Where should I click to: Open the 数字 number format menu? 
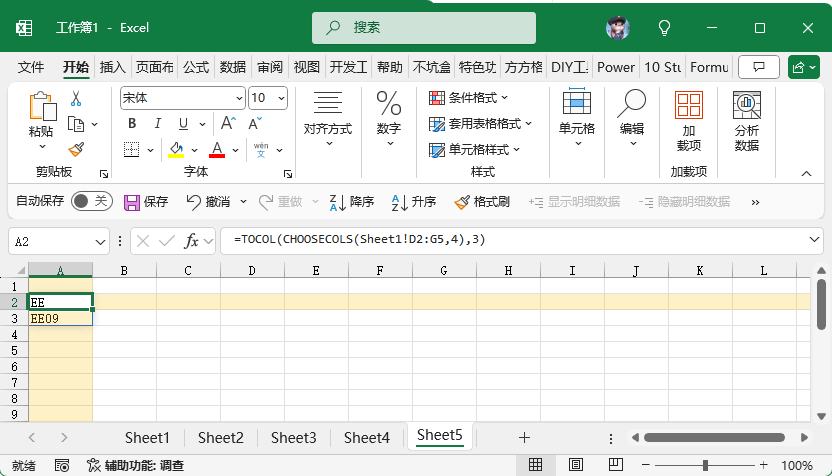coord(389,119)
